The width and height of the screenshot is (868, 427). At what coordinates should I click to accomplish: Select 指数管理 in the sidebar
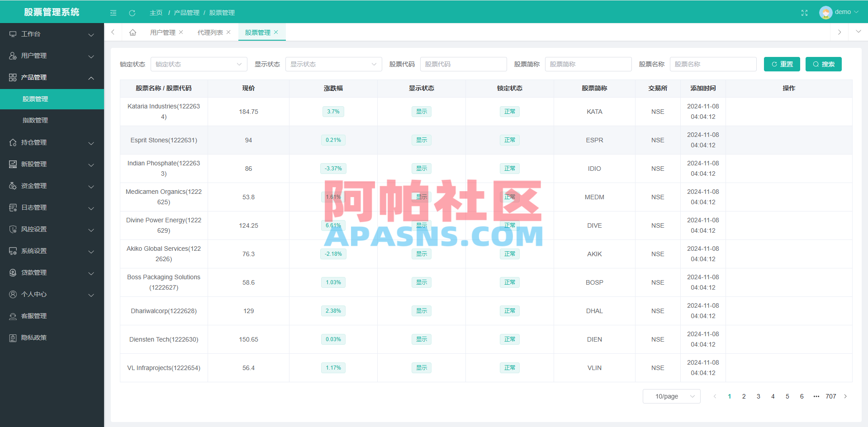35,120
